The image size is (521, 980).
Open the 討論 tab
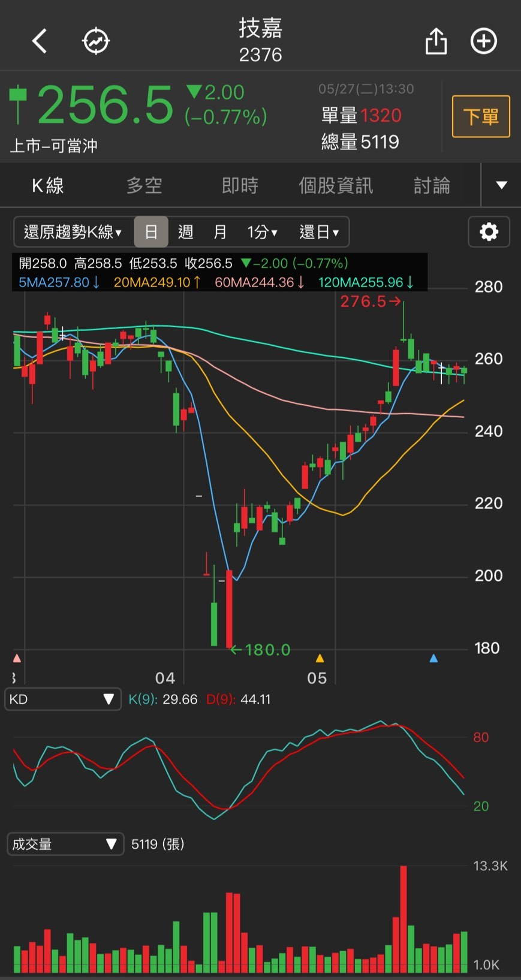(432, 185)
